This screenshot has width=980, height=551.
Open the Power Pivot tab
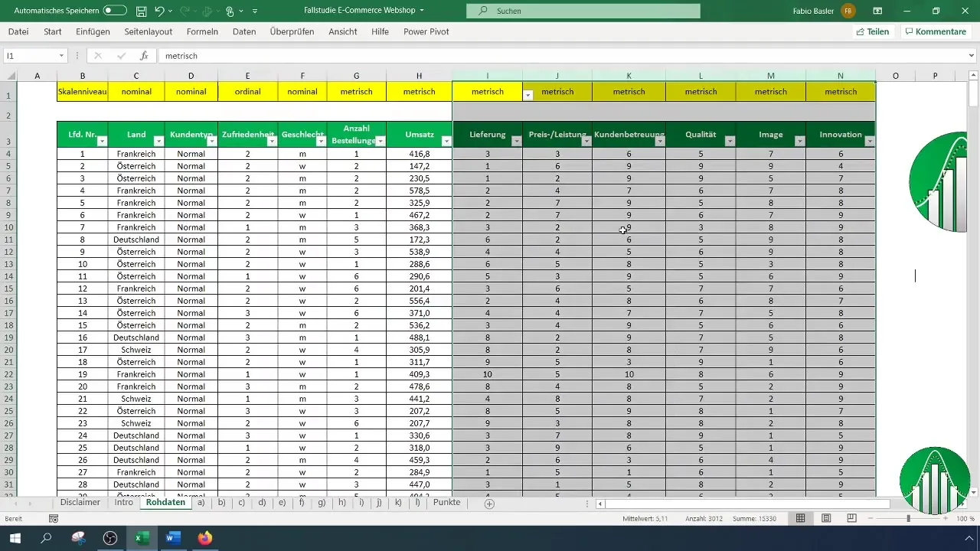tap(426, 31)
